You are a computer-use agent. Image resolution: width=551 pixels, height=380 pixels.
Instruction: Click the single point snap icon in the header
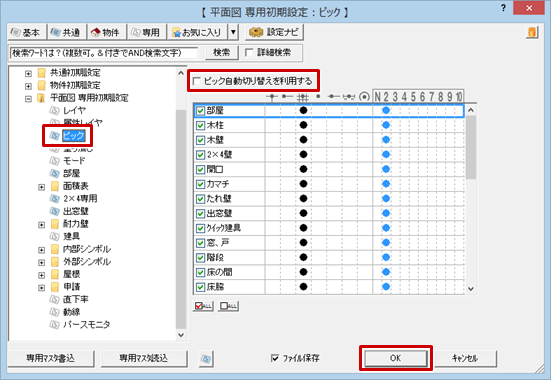[x=318, y=96]
